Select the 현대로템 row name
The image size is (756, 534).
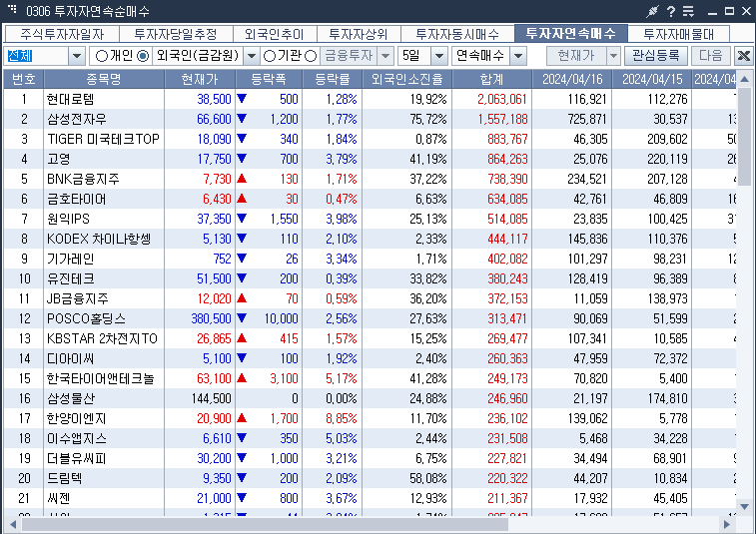pyautogui.click(x=70, y=99)
